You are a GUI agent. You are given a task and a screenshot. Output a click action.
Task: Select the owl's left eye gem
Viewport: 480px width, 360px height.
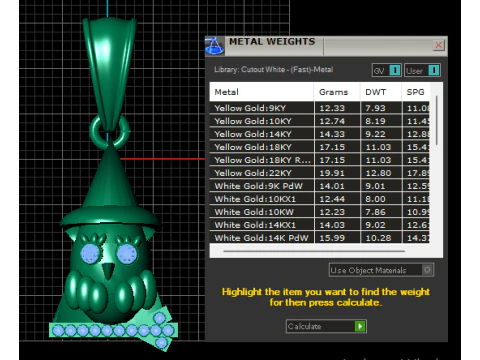click(x=91, y=253)
